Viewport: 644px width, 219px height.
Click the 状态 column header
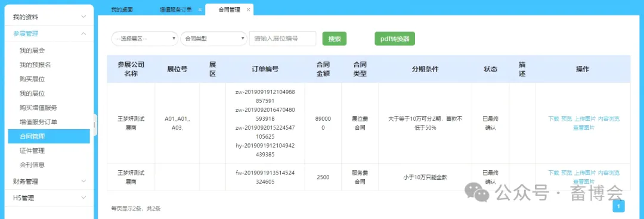(490, 69)
